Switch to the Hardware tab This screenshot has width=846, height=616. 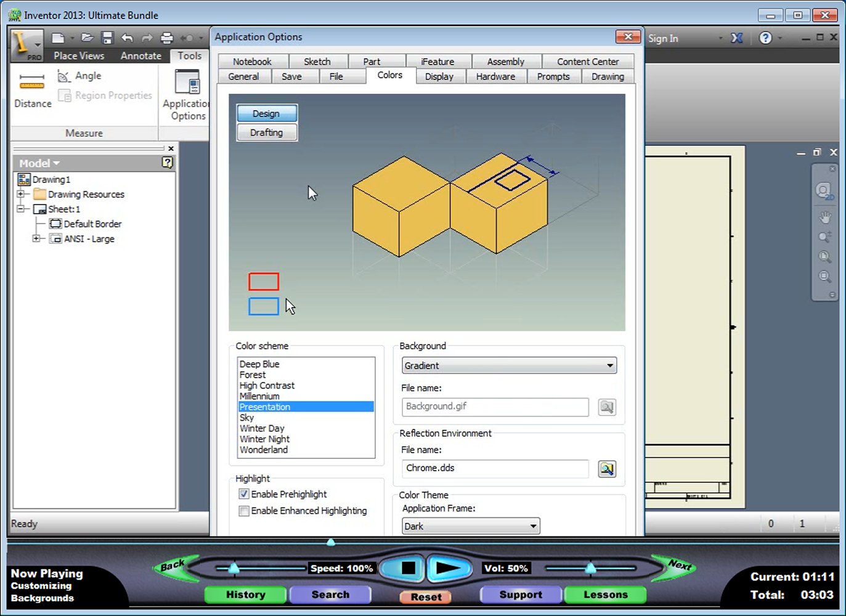495,76
